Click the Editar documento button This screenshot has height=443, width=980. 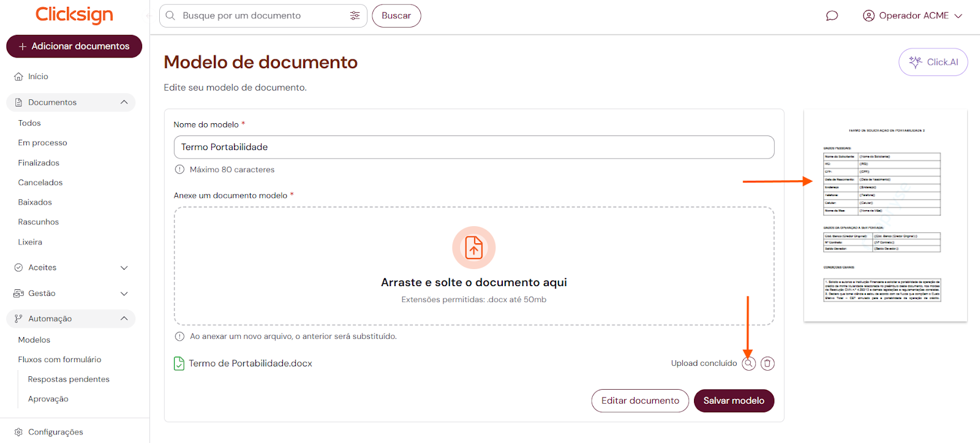tap(639, 401)
